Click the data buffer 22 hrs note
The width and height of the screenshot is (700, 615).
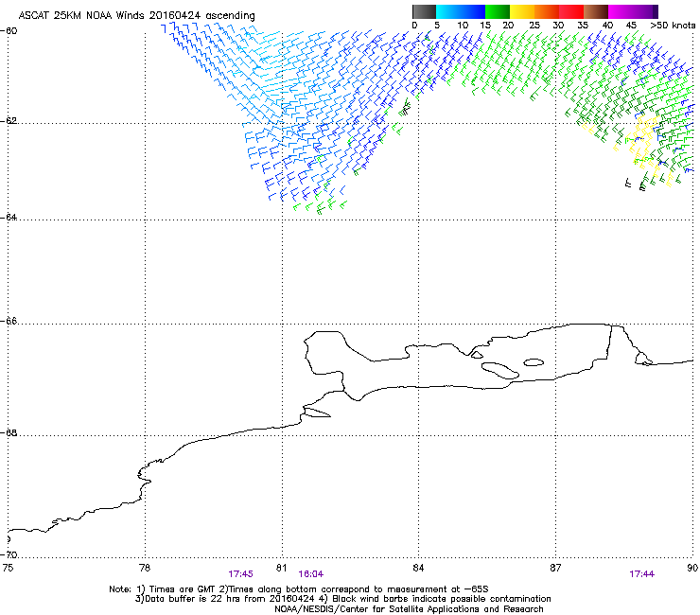(342, 599)
